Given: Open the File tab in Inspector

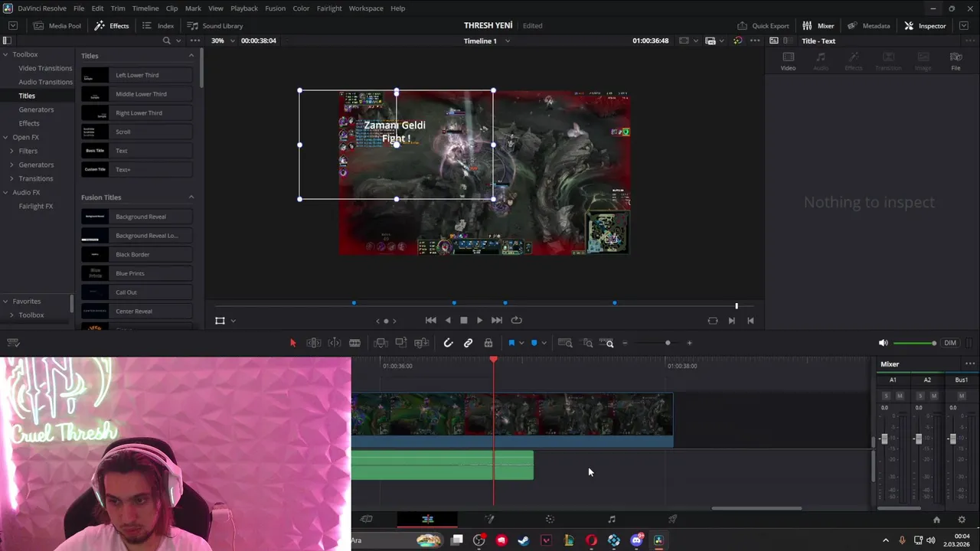Looking at the screenshot, I should [x=955, y=61].
